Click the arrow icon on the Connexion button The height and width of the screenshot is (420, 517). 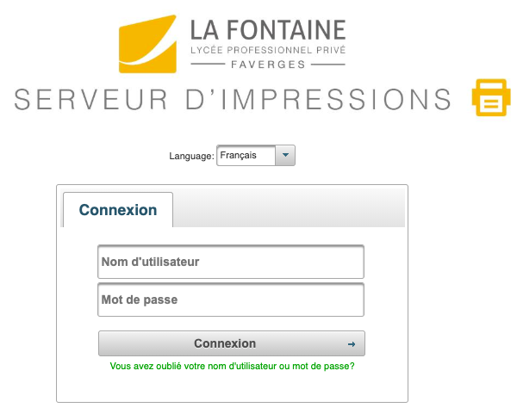point(352,344)
